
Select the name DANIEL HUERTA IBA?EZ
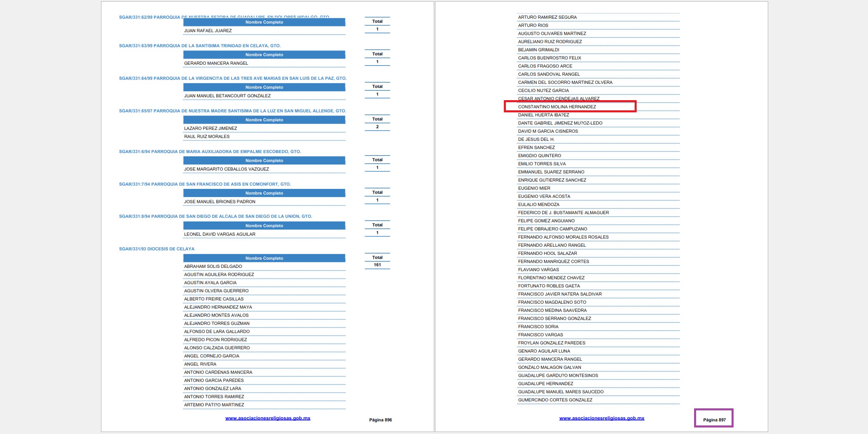(543, 115)
